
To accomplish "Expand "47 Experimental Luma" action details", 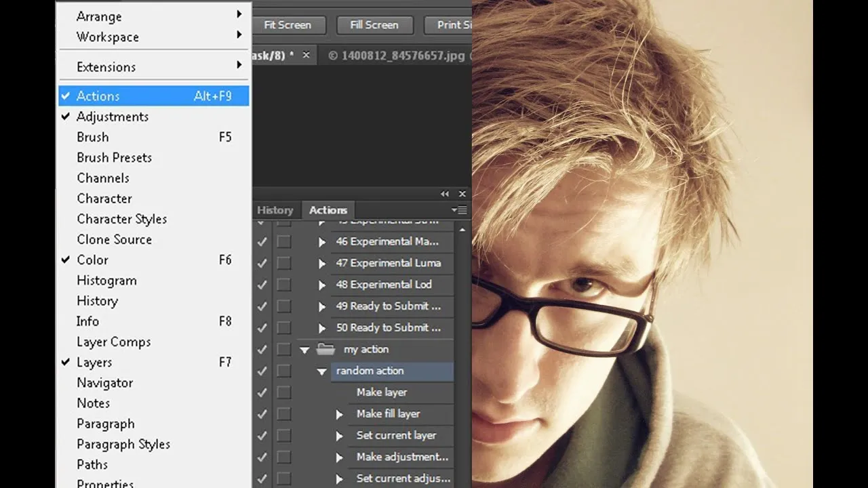I will 322,263.
